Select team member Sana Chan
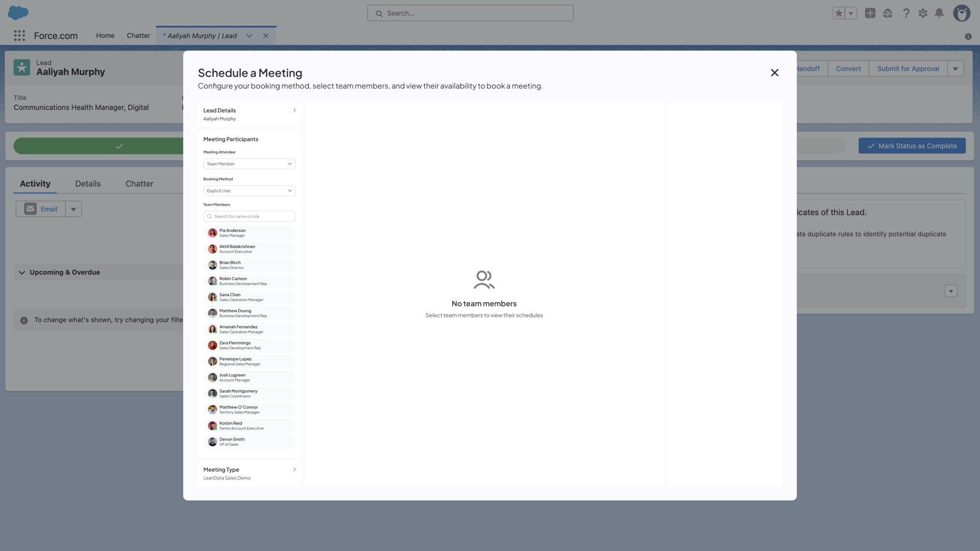 (x=249, y=297)
